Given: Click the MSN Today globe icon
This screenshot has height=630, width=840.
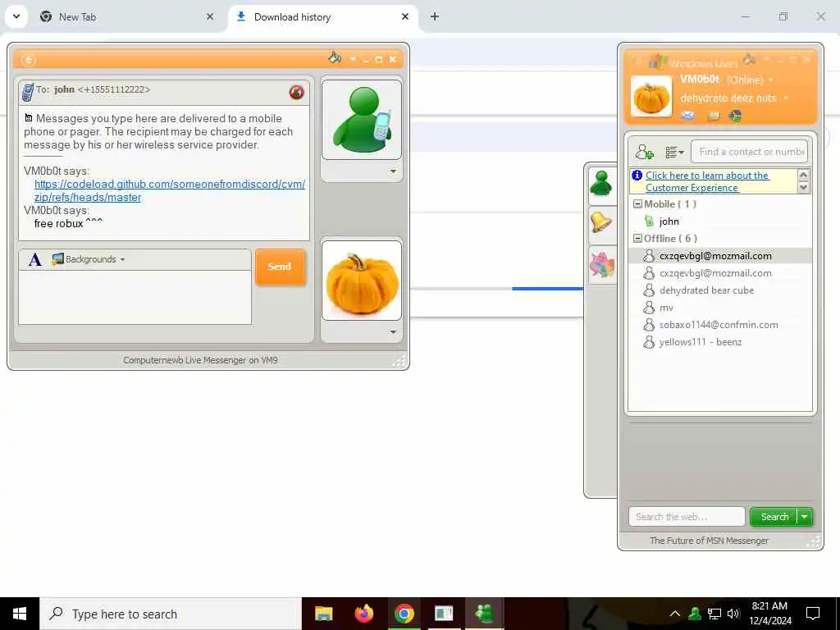Looking at the screenshot, I should pos(736,116).
